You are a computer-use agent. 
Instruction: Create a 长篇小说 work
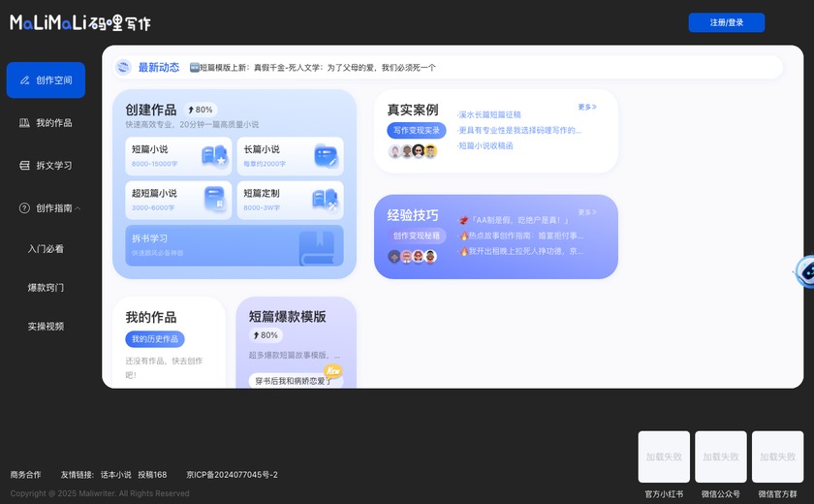click(x=290, y=156)
